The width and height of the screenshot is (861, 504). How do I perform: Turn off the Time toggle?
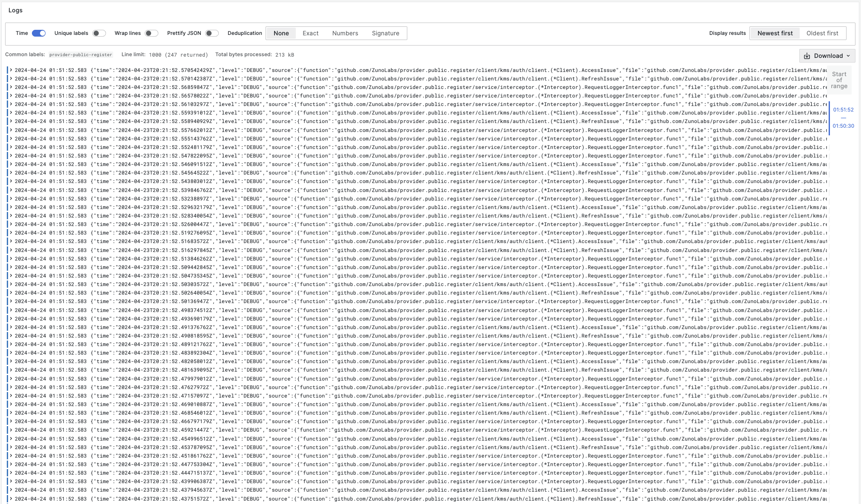point(39,33)
